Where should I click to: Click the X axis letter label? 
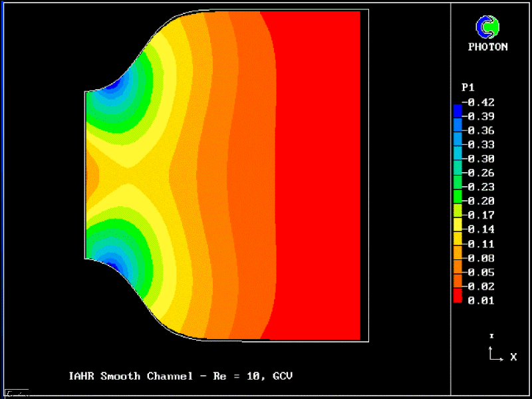pos(513,357)
